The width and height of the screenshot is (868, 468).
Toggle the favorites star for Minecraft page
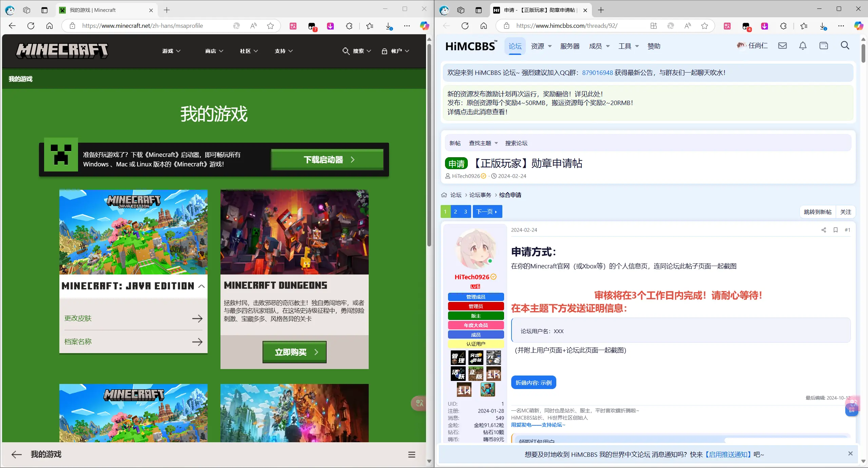click(270, 25)
